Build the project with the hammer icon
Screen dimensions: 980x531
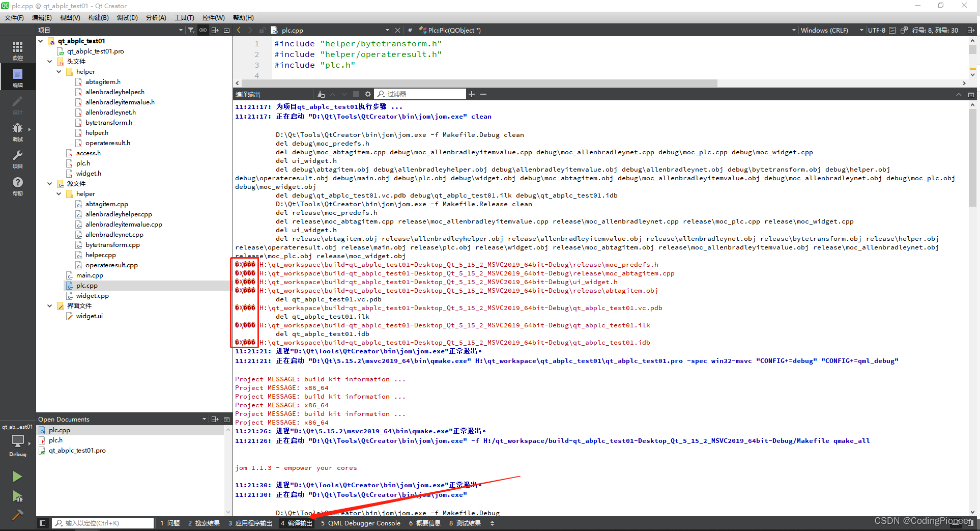point(17,515)
